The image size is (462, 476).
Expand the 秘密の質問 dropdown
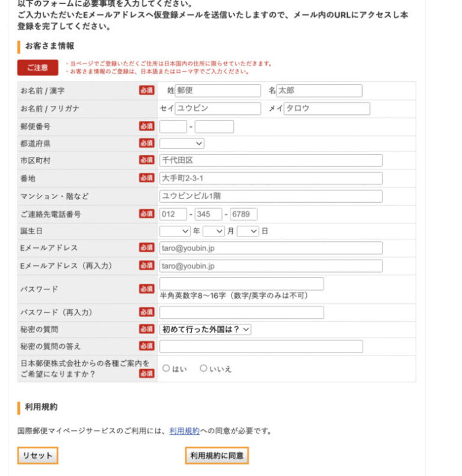coord(205,329)
